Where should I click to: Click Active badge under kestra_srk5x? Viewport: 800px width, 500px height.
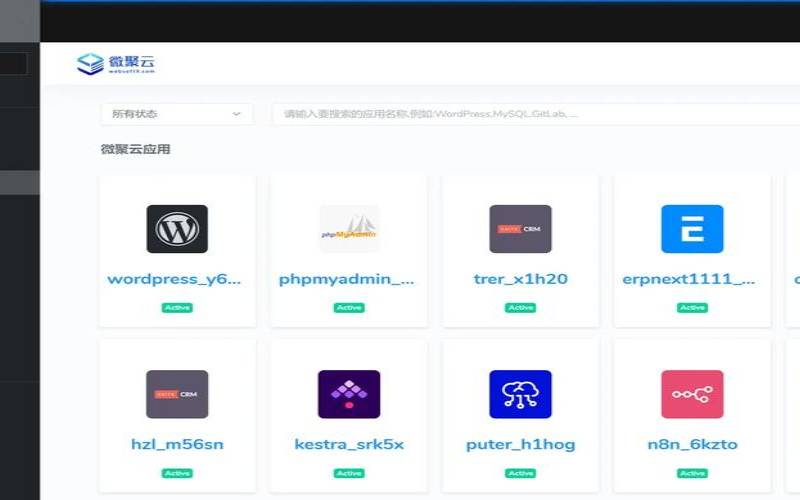(x=349, y=473)
